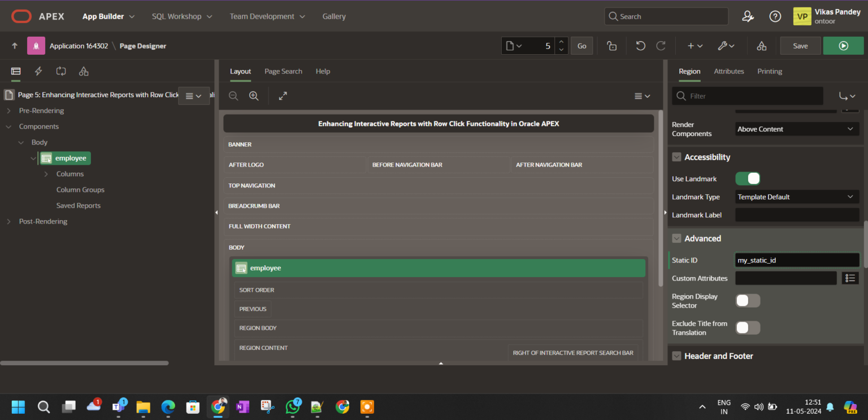
Task: Click the Page Lock icon
Action: tap(611, 46)
